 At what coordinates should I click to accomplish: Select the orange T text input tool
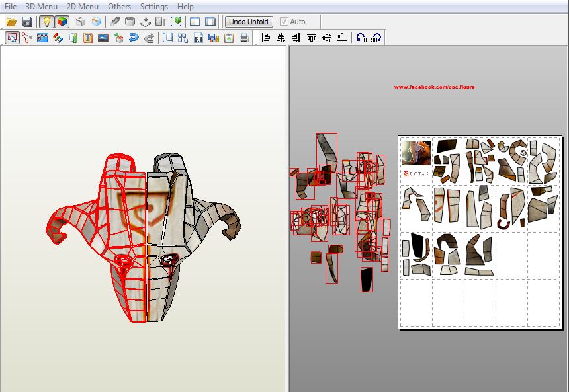point(88,38)
